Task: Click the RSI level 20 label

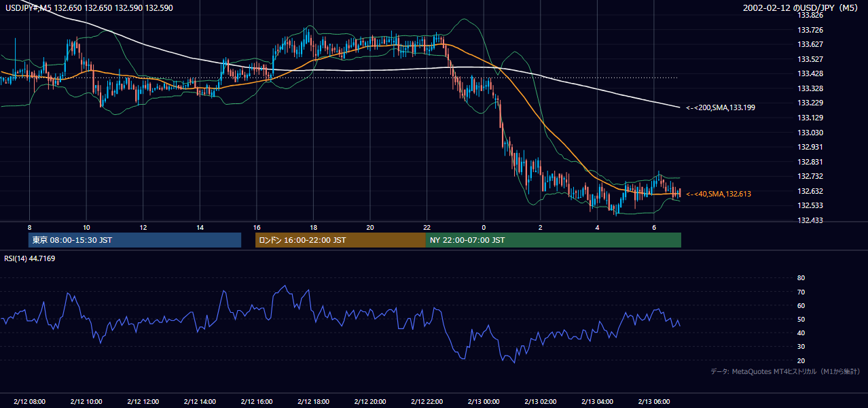Action: 801,360
